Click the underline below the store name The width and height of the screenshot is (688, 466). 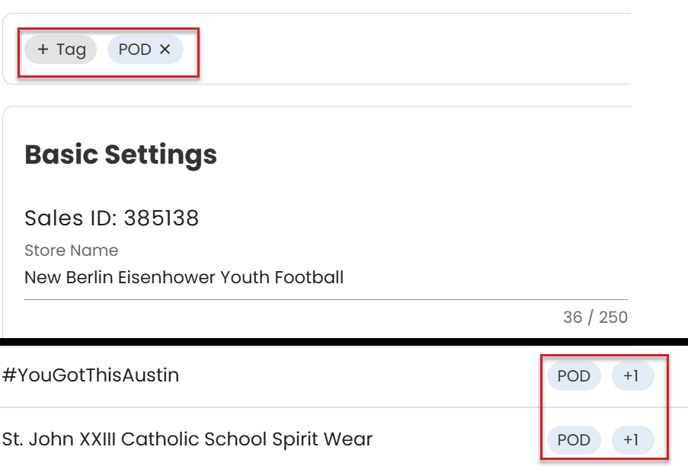325,299
